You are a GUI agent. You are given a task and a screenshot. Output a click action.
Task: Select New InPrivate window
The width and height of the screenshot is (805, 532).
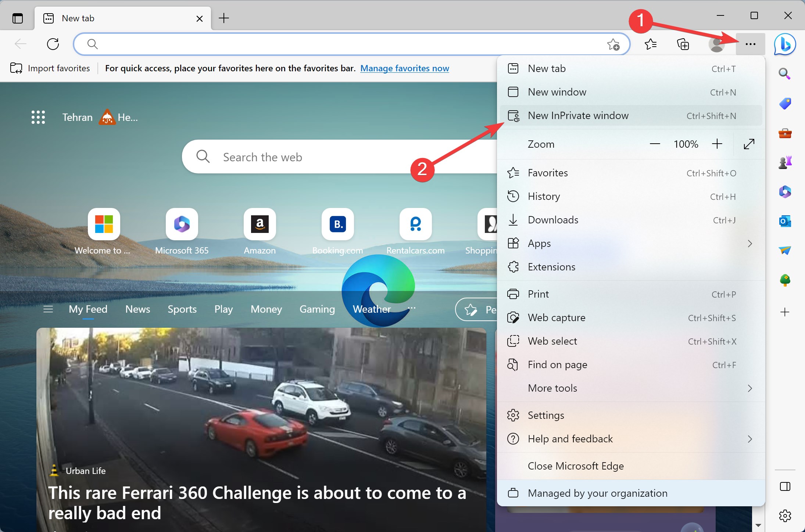(x=578, y=115)
